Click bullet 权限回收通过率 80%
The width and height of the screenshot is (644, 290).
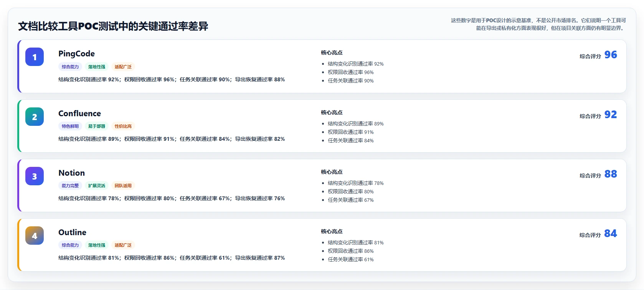pos(351,192)
